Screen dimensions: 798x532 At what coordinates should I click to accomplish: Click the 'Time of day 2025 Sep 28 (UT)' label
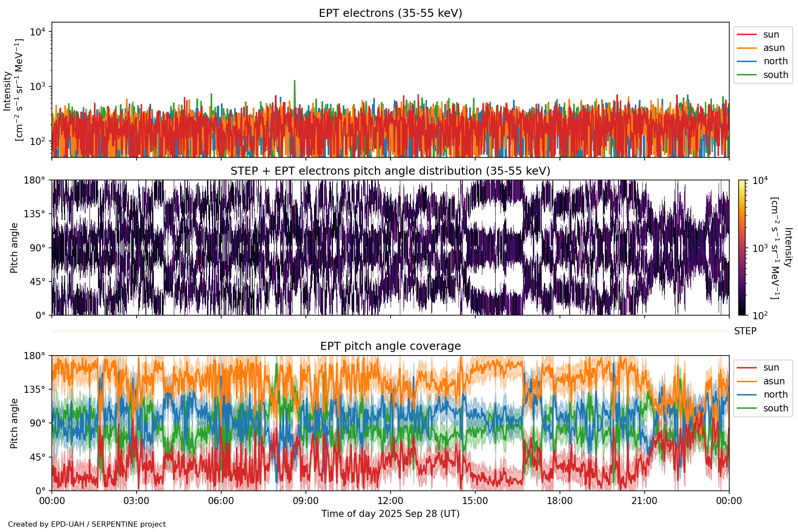pyautogui.click(x=390, y=514)
